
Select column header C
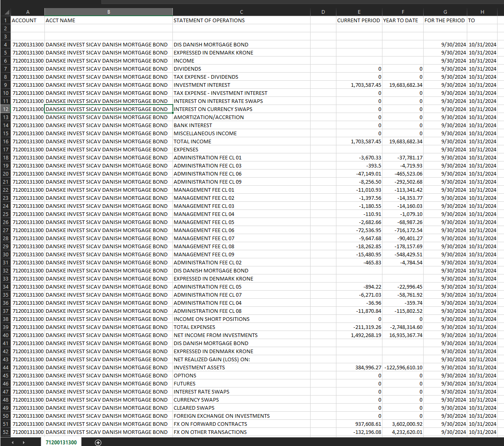(241, 12)
